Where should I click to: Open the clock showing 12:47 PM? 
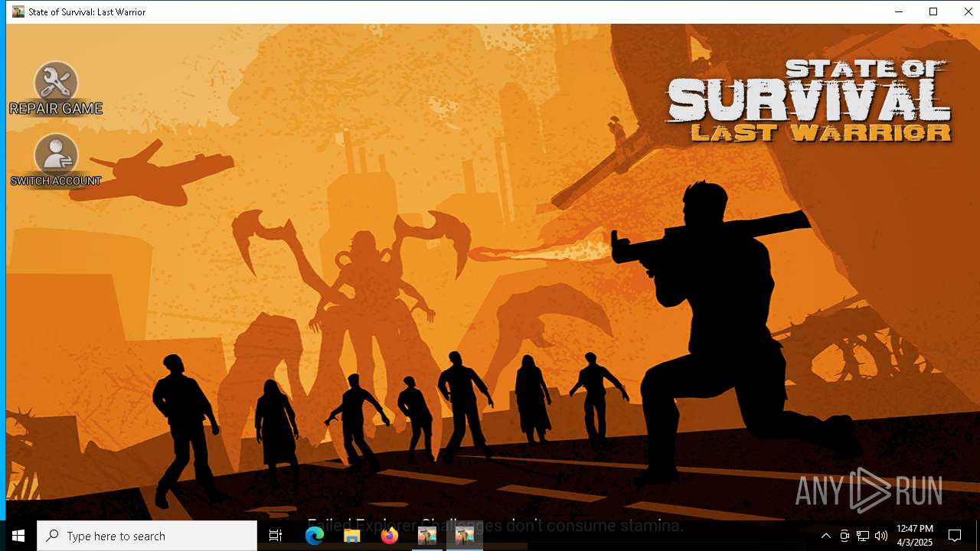(915, 536)
